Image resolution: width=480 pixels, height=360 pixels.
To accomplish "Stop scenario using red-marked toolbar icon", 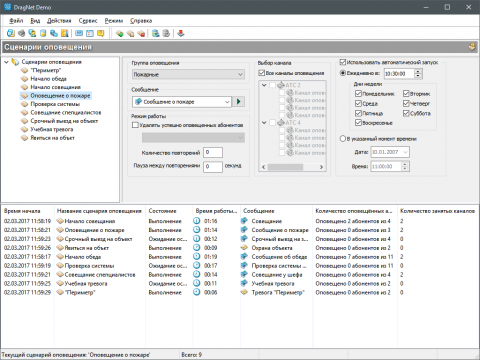I will [x=141, y=33].
